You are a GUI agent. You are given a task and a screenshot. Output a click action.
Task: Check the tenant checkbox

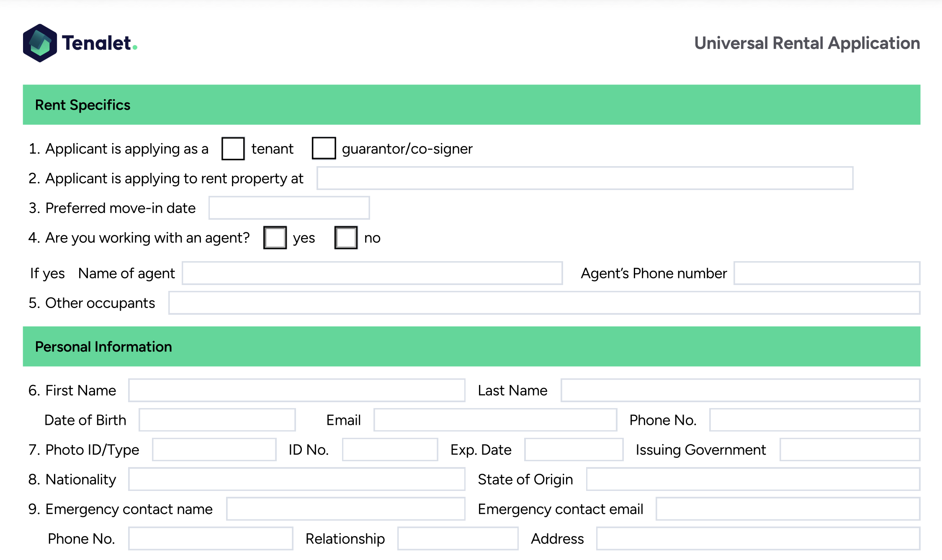click(x=233, y=149)
